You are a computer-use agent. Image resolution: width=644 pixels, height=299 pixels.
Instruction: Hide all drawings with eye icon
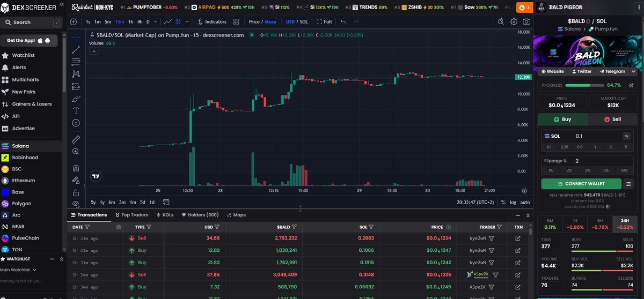click(x=76, y=204)
